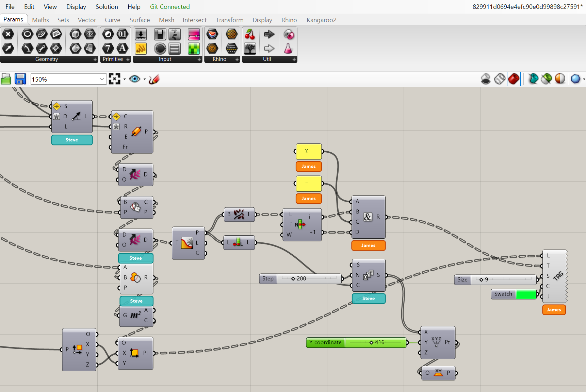Image resolution: width=586 pixels, height=392 pixels.
Task: Expand the Geometry panel plus button
Action: [x=95, y=59]
